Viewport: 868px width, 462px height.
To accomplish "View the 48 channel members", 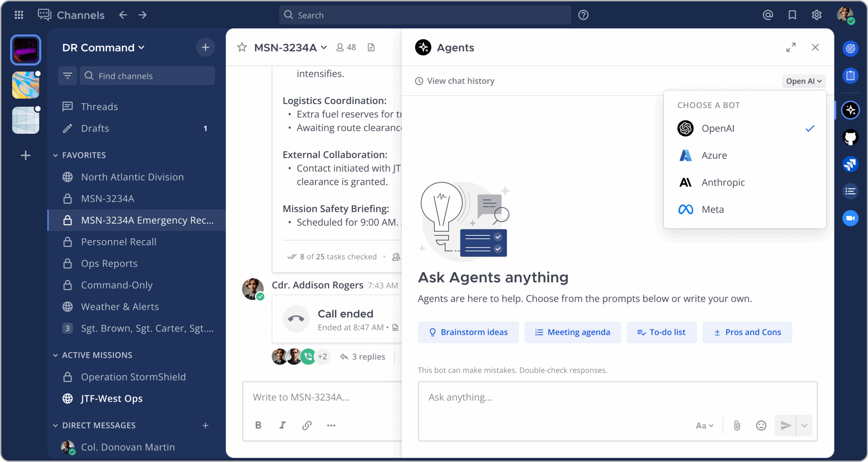I will click(346, 47).
